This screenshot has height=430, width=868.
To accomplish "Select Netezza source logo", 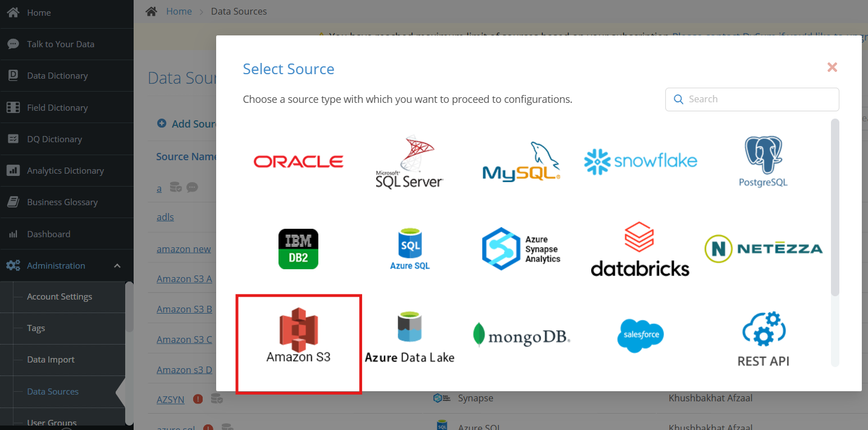I will [x=764, y=249].
